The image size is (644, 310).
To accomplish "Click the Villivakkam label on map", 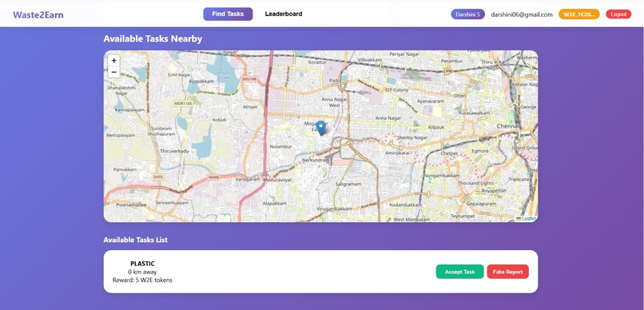I will pyautogui.click(x=370, y=60).
